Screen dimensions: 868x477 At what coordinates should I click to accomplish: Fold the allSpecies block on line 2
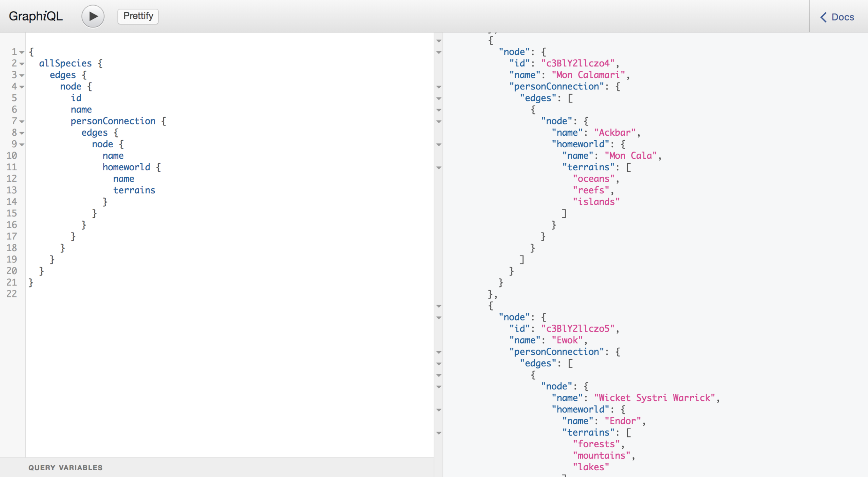click(22, 64)
